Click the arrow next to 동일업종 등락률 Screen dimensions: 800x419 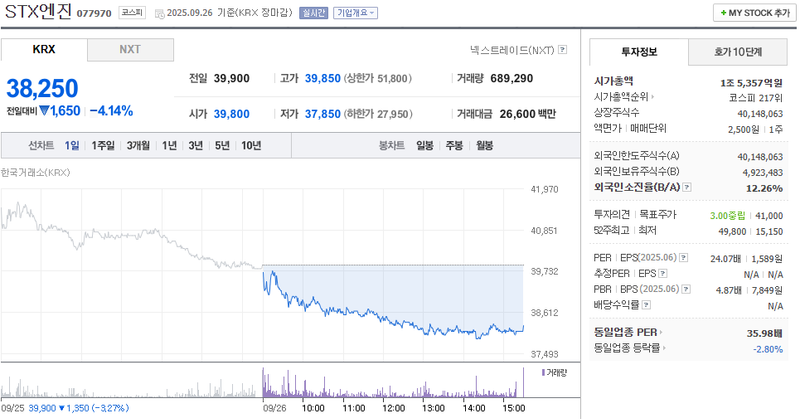664,348
